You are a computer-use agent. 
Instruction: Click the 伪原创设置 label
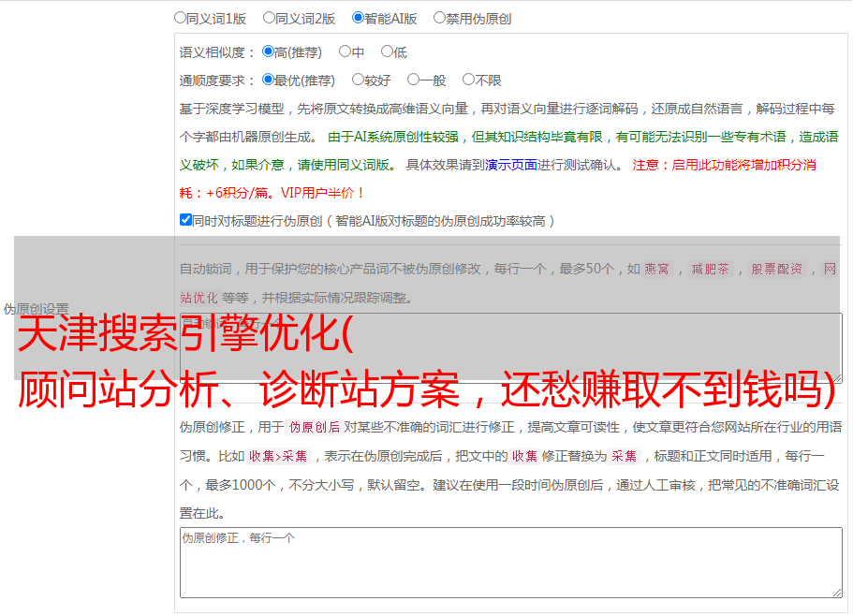click(36, 309)
